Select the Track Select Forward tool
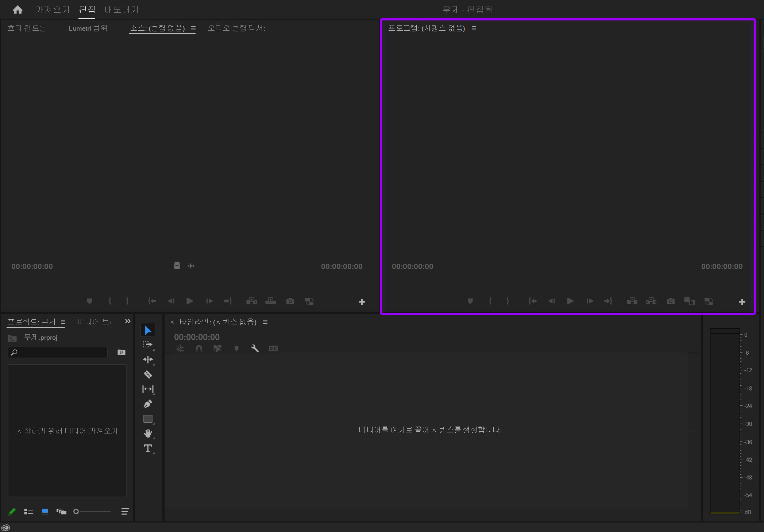Image resolution: width=764 pixels, height=532 pixels. [148, 345]
